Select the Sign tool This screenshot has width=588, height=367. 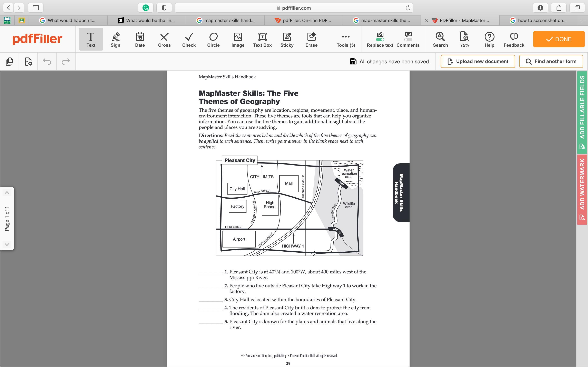pos(115,39)
